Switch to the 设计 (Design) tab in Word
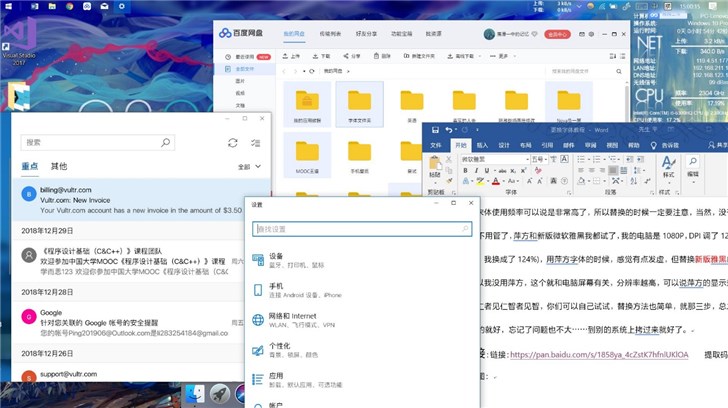 pyautogui.click(x=504, y=145)
